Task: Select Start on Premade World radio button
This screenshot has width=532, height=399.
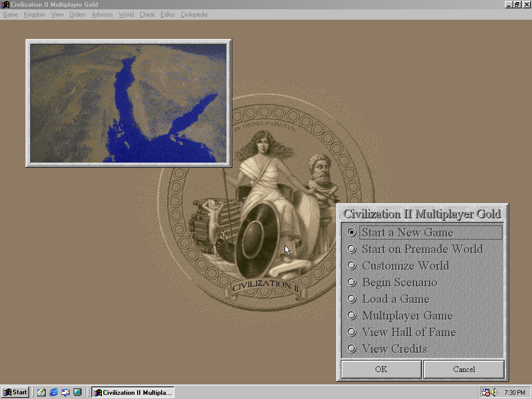Action: 352,249
